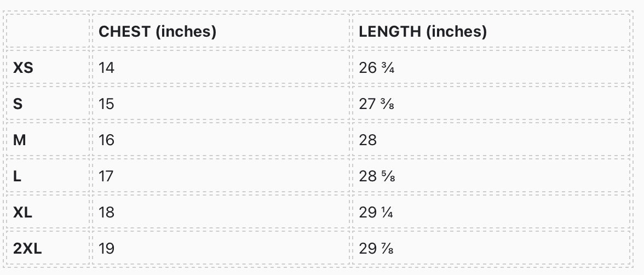
Task: Select the chest value 15 cell
Action: (106, 104)
